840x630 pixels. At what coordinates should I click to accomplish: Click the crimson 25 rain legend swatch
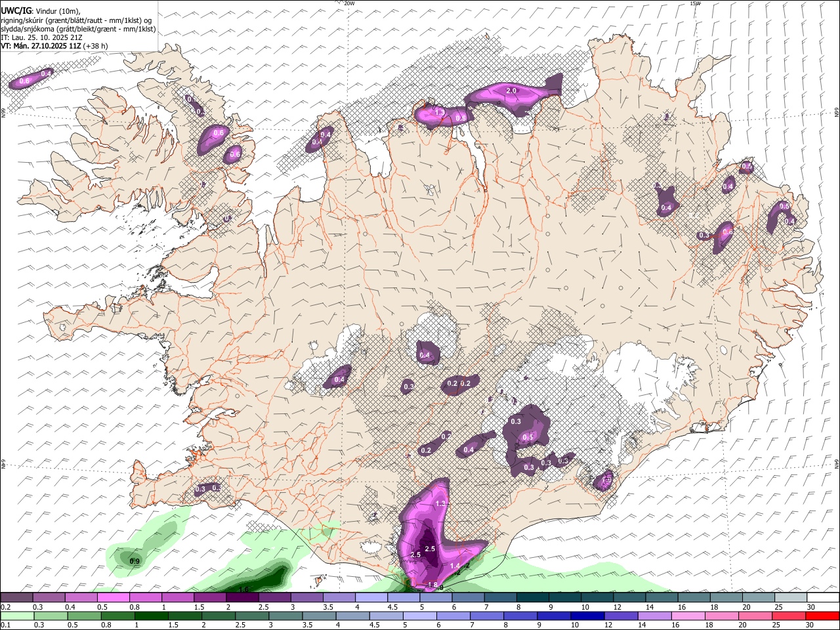pyautogui.click(x=788, y=616)
